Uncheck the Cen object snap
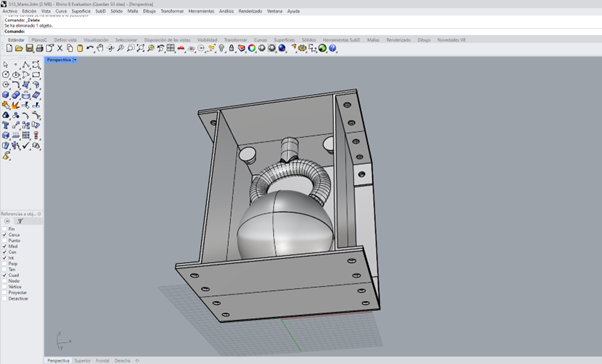 coord(5,252)
